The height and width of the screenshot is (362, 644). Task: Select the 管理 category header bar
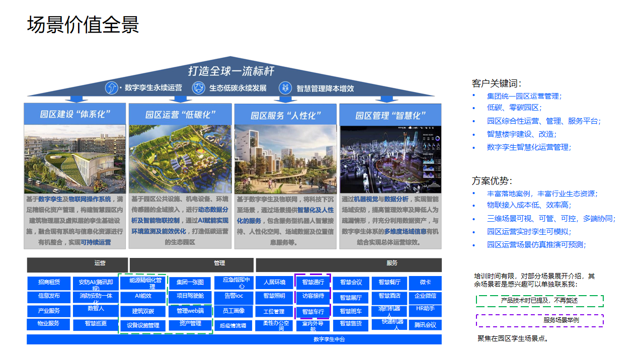pos(192,265)
